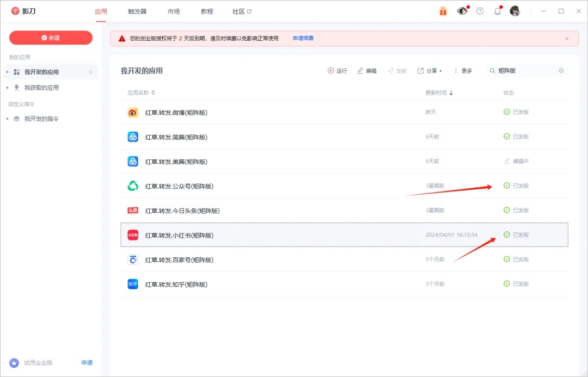Select 我获取的应用 in sidebar
The width and height of the screenshot is (588, 377).
point(51,88)
